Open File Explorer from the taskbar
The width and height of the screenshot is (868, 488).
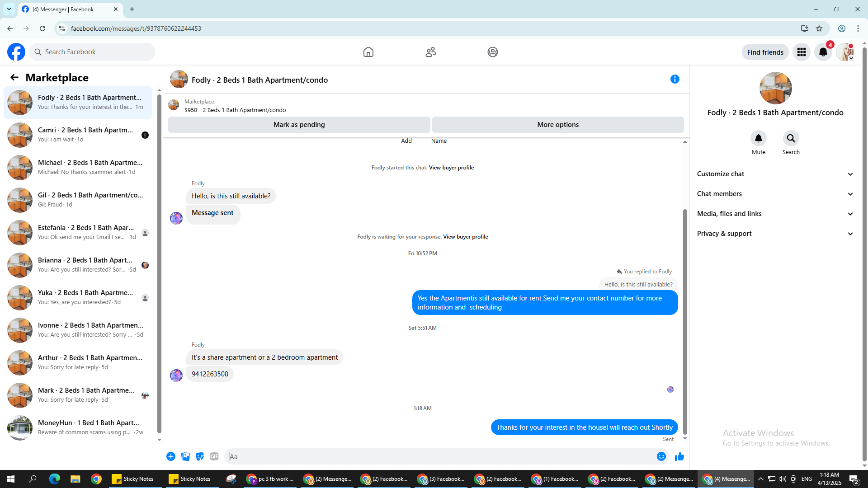click(75, 479)
